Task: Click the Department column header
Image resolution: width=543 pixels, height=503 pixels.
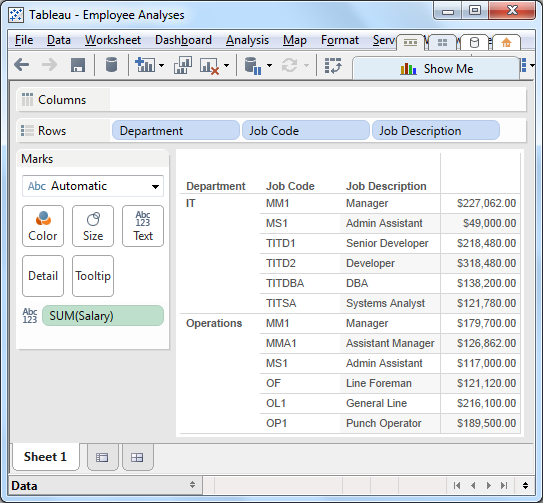Action: pos(216,186)
